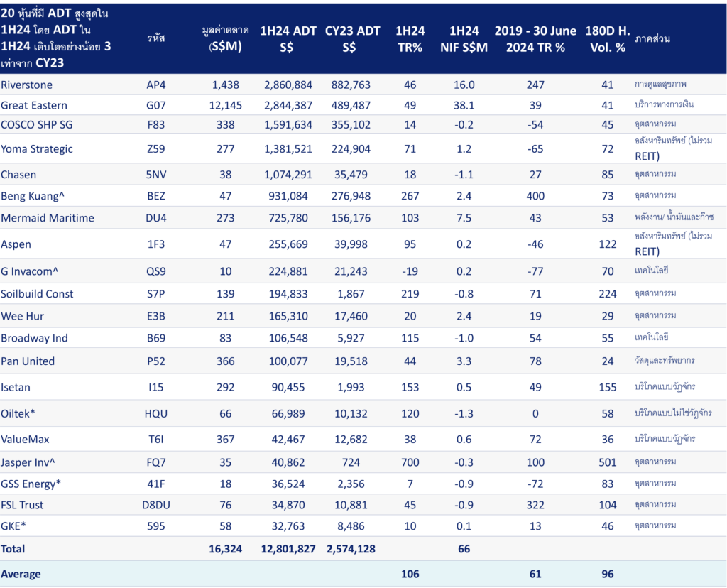
Task: Select Yoma Strategic in the table
Action: (37, 149)
